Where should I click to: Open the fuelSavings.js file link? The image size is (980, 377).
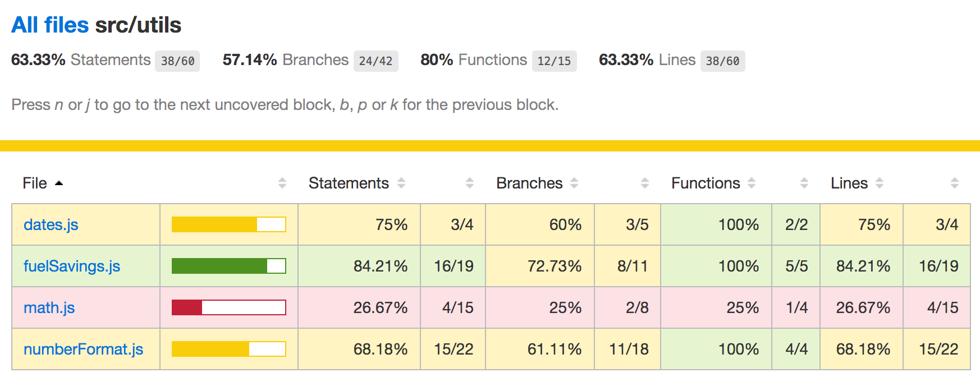point(72,266)
